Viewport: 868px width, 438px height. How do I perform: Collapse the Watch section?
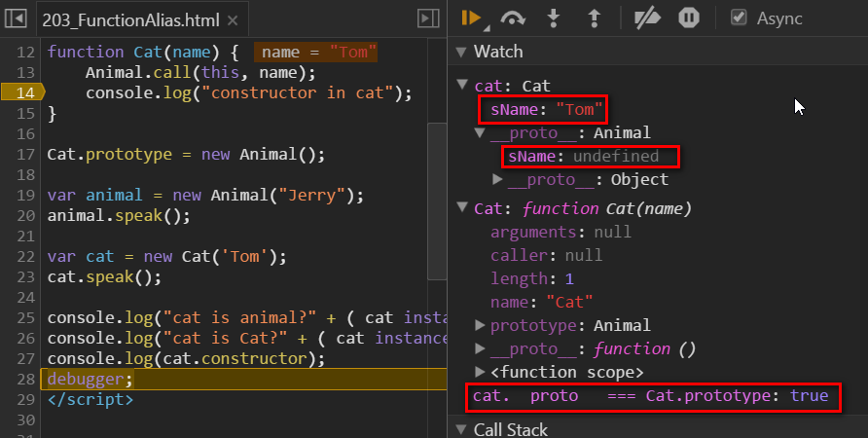(x=460, y=52)
